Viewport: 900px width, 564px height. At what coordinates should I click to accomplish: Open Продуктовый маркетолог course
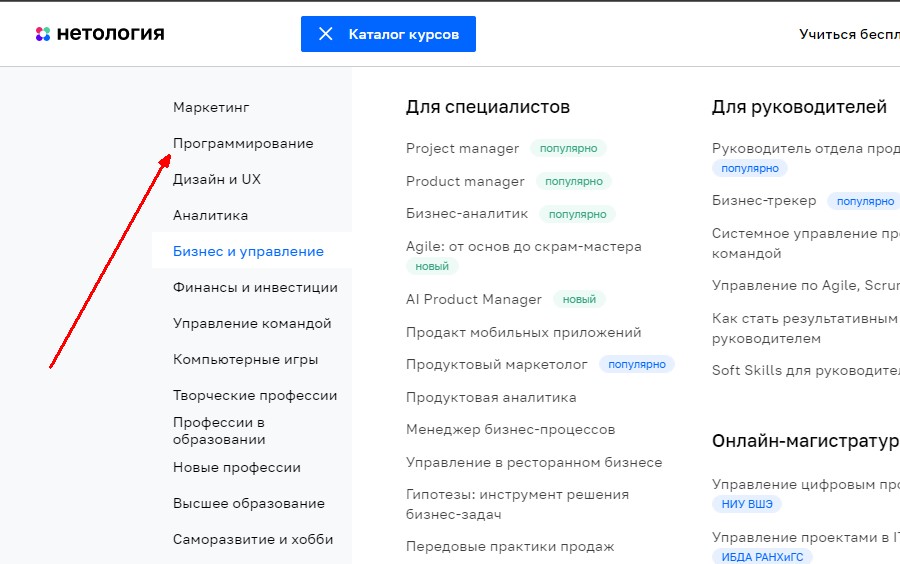pyautogui.click(x=497, y=365)
